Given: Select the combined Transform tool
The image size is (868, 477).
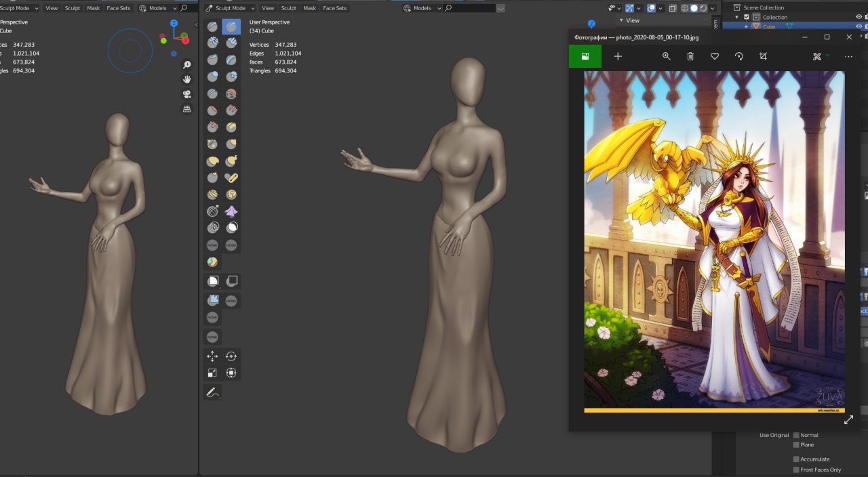Looking at the screenshot, I should click(231, 373).
